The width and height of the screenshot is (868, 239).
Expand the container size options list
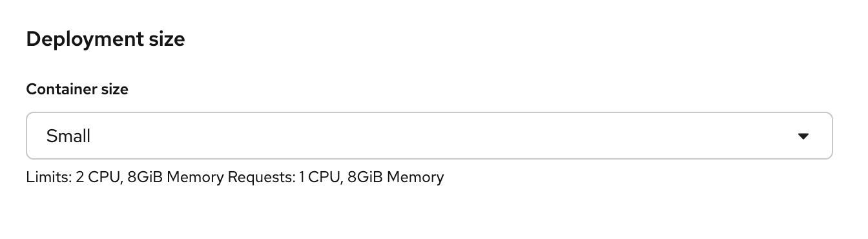pyautogui.click(x=429, y=136)
